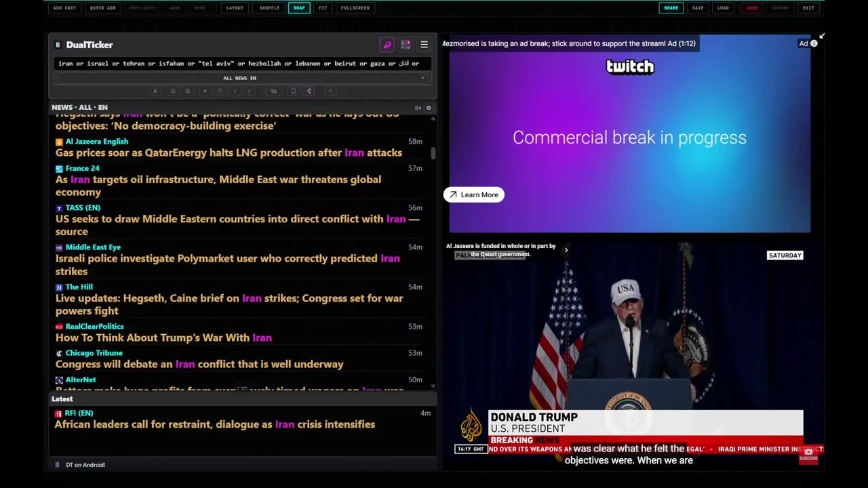Click the Al Jazeera video of Donald Trump
The image size is (868, 488).
[633, 354]
